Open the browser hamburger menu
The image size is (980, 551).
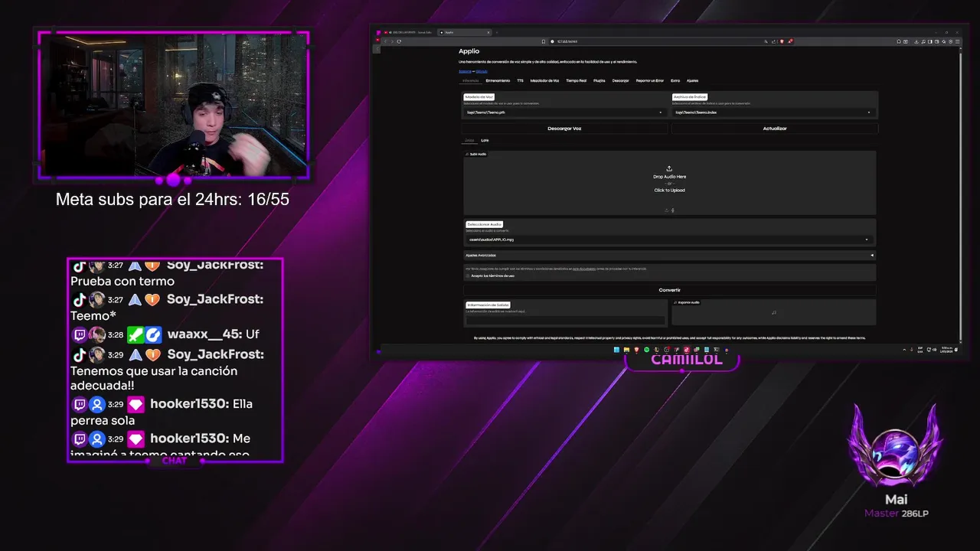tap(957, 41)
